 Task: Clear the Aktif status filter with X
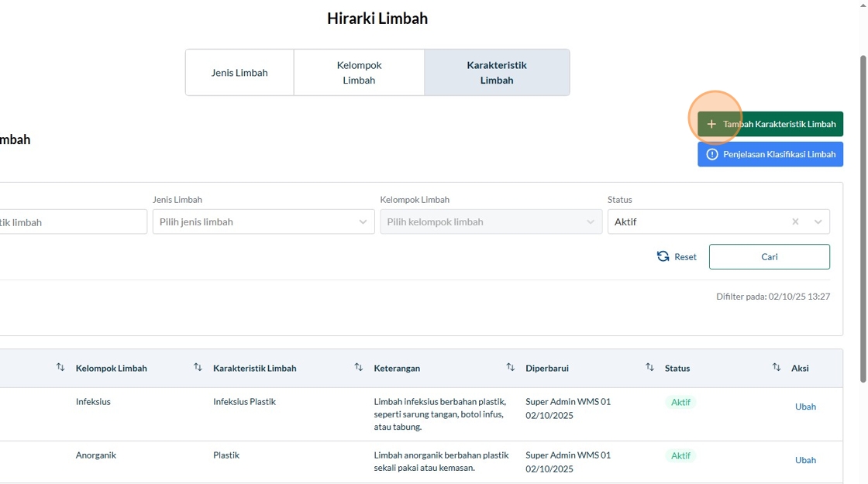click(x=795, y=221)
